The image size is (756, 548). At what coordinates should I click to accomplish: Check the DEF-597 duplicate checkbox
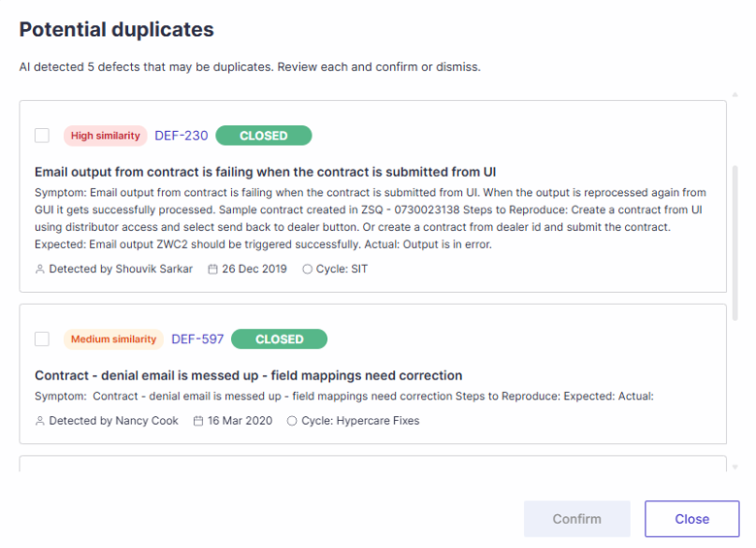coord(42,338)
